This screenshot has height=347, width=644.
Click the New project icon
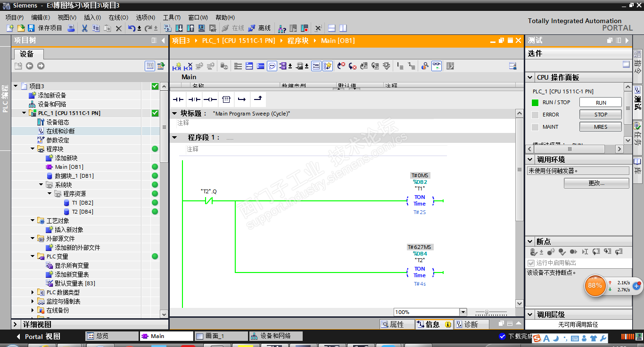10,28
